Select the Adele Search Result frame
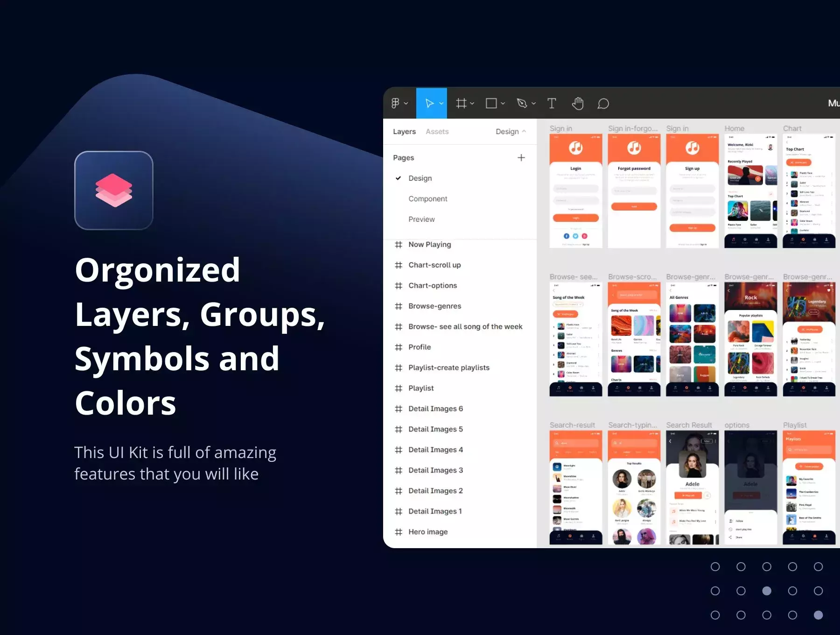The image size is (840, 635). pos(693,488)
